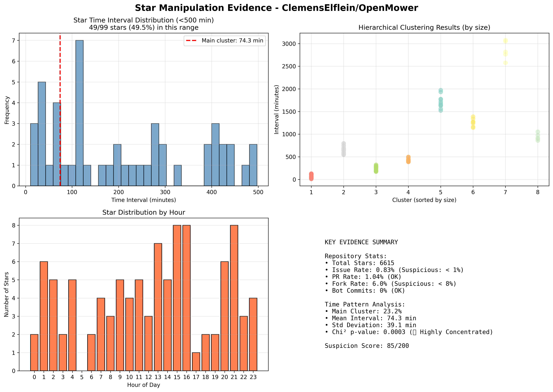Select the 'Std Deviation: 39.1 min' line
Screen dimensions: 553x392
coord(370,325)
